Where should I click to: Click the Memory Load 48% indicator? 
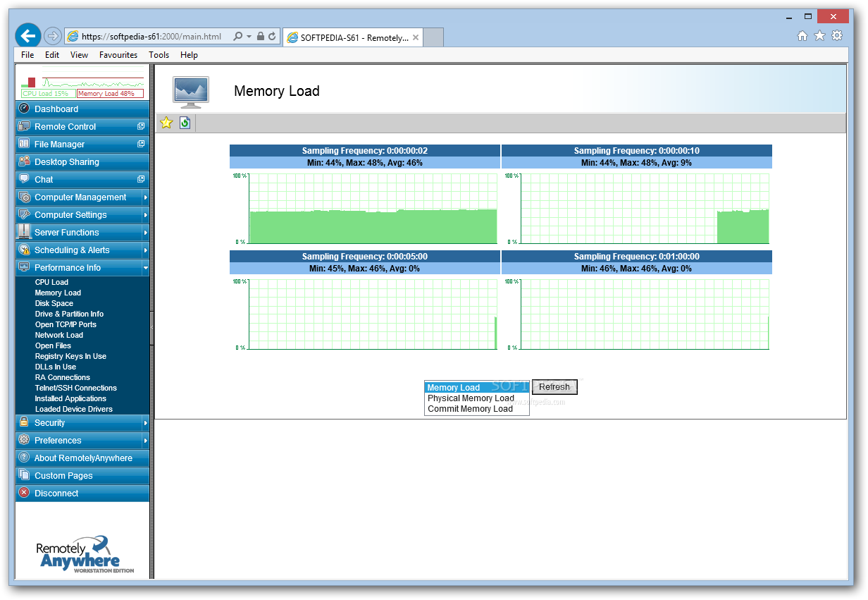[110, 93]
